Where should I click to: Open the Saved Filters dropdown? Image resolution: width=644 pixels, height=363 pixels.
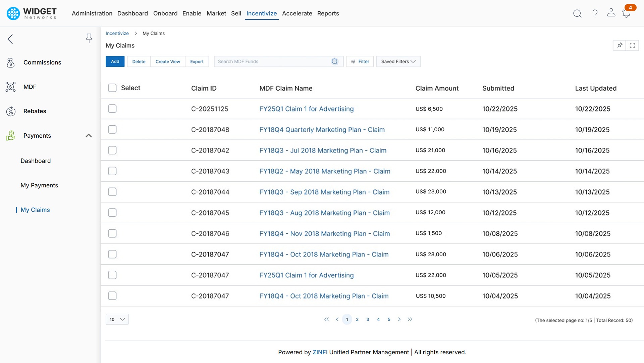point(398,61)
